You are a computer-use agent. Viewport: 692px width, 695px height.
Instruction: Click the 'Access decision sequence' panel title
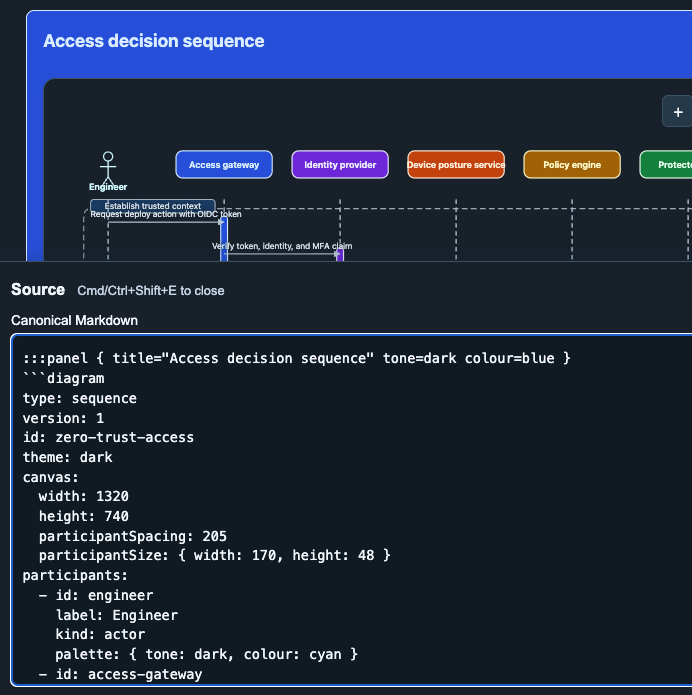pos(154,41)
